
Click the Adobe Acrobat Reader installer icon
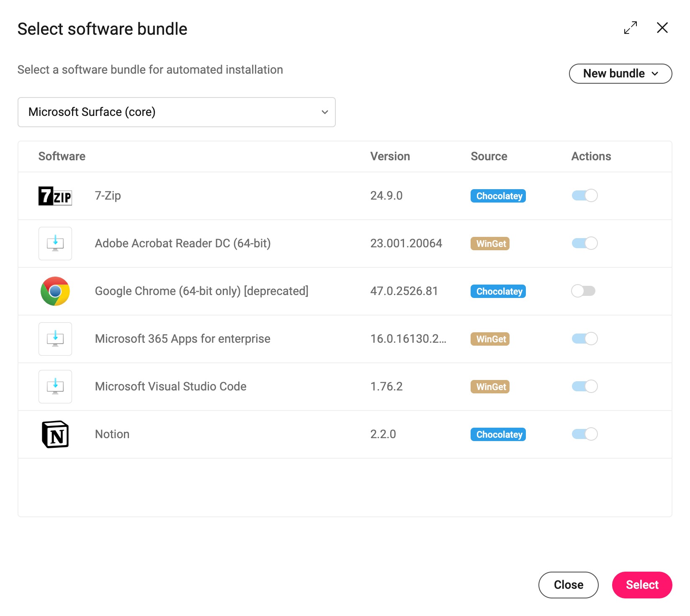click(x=55, y=244)
